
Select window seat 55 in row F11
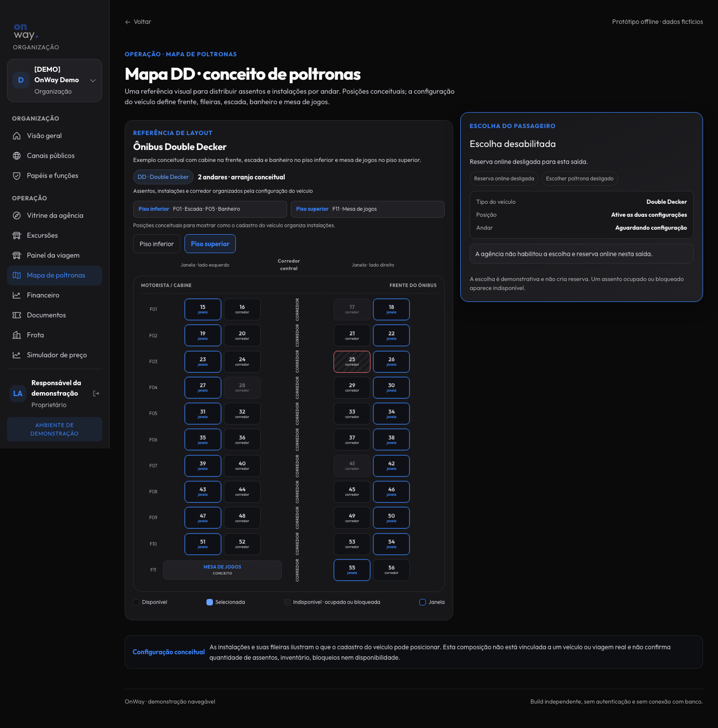352,570
